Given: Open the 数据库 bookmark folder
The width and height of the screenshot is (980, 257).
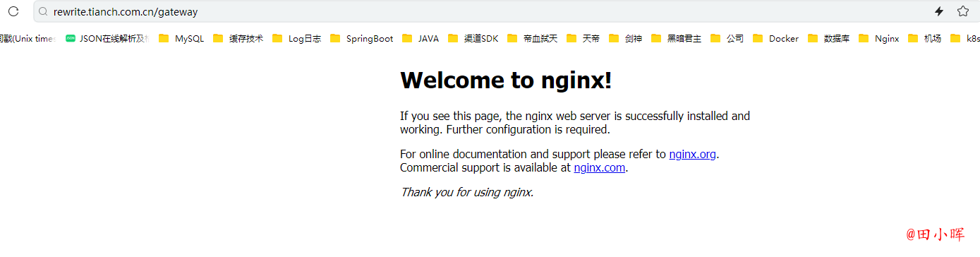Looking at the screenshot, I should [828, 39].
